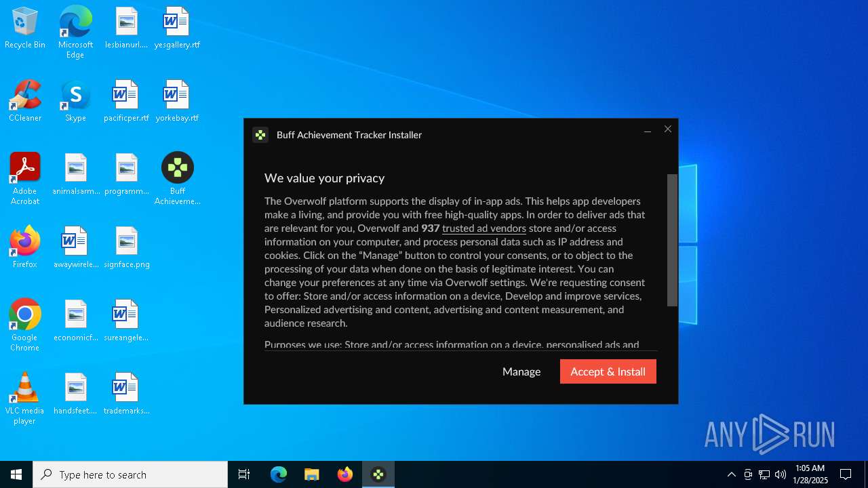
Task: Select the lesbianurl image file
Action: coord(126,28)
